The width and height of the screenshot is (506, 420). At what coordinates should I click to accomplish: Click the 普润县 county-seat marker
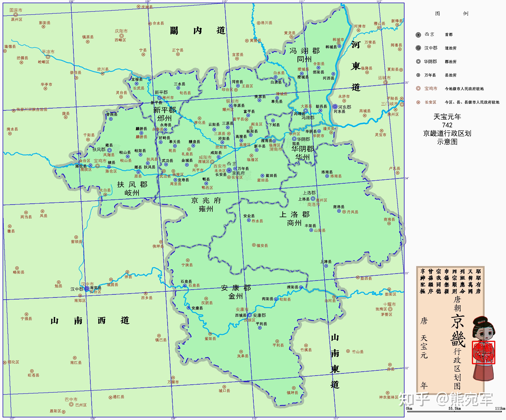[111, 119]
